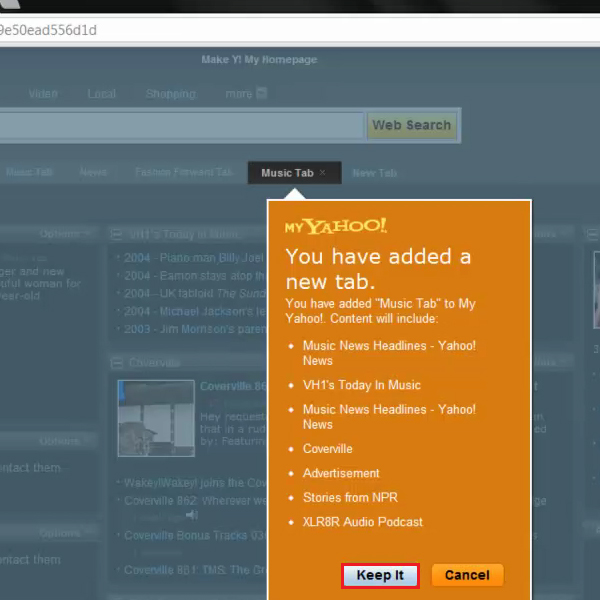Click 'You have added a new tab.' heading
The width and height of the screenshot is (600, 600).
pos(378,269)
